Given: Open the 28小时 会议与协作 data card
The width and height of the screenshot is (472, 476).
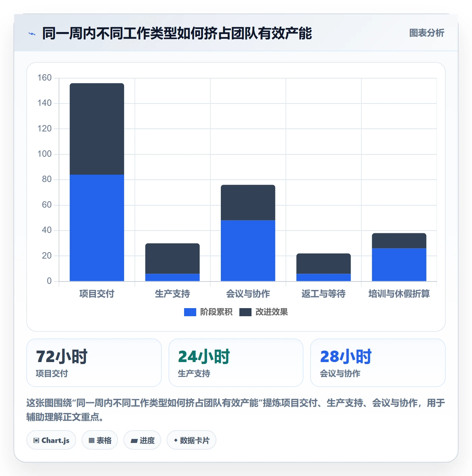Looking at the screenshot, I should click(x=378, y=363).
